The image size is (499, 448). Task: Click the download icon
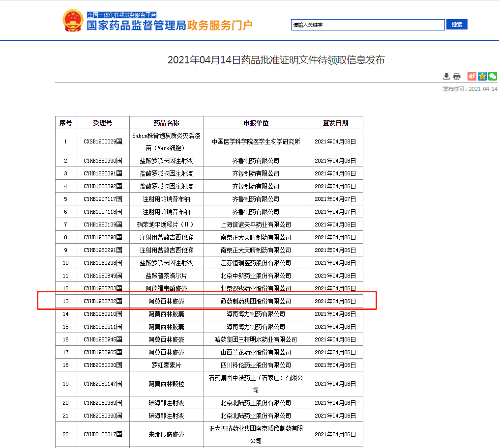tap(446, 76)
